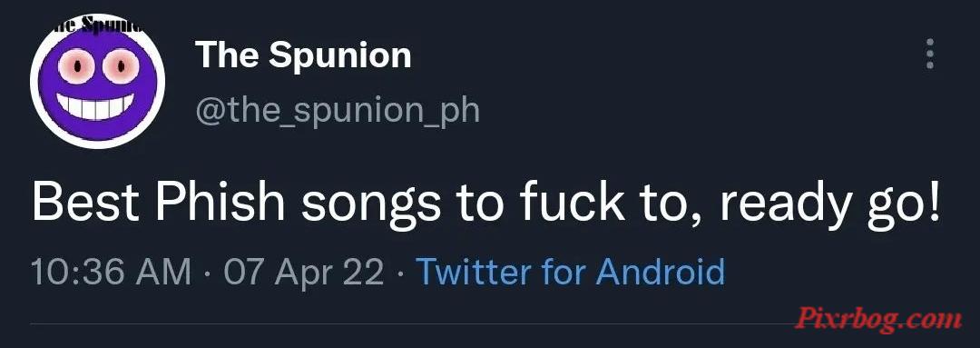Click the divider line below the tweet

tap(490, 324)
